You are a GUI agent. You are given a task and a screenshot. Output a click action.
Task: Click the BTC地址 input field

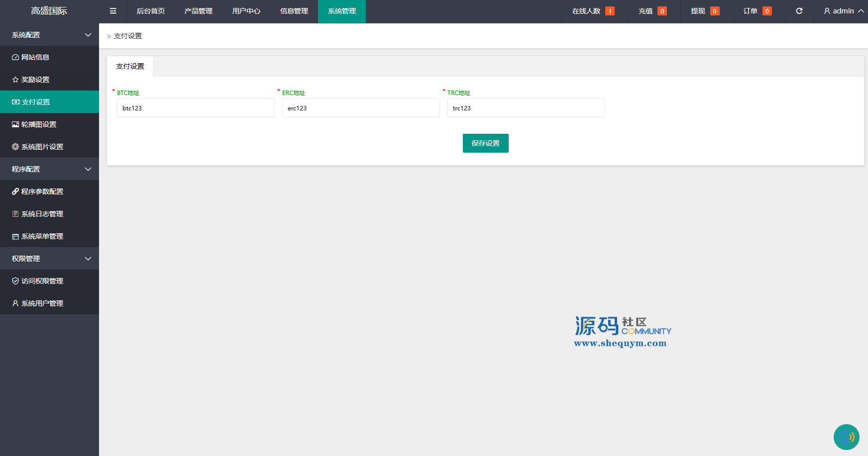pos(196,108)
